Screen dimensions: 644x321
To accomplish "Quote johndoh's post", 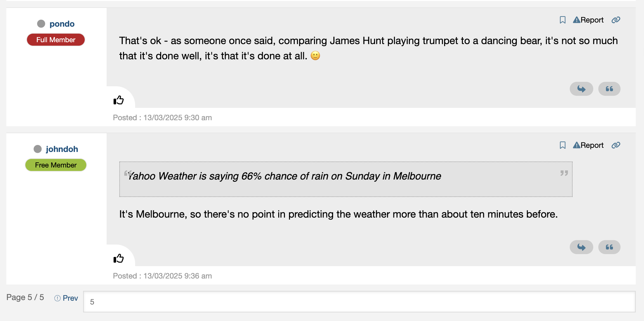I will click(x=609, y=247).
